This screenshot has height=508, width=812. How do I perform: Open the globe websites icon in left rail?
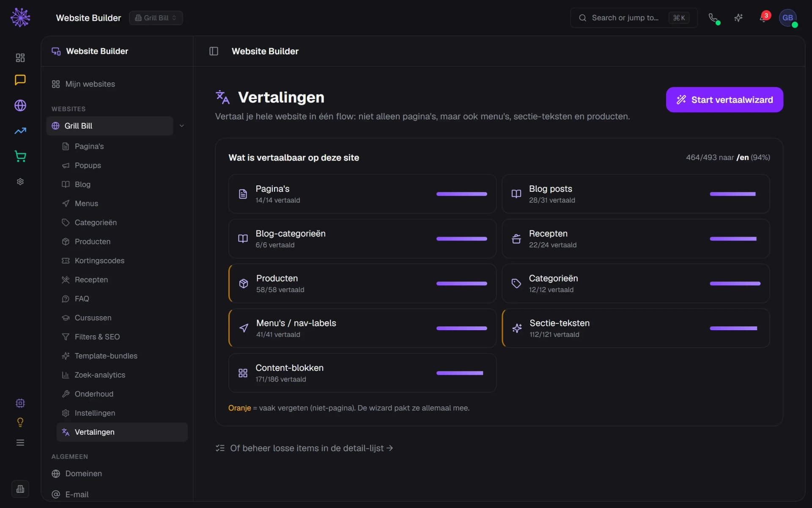[20, 105]
